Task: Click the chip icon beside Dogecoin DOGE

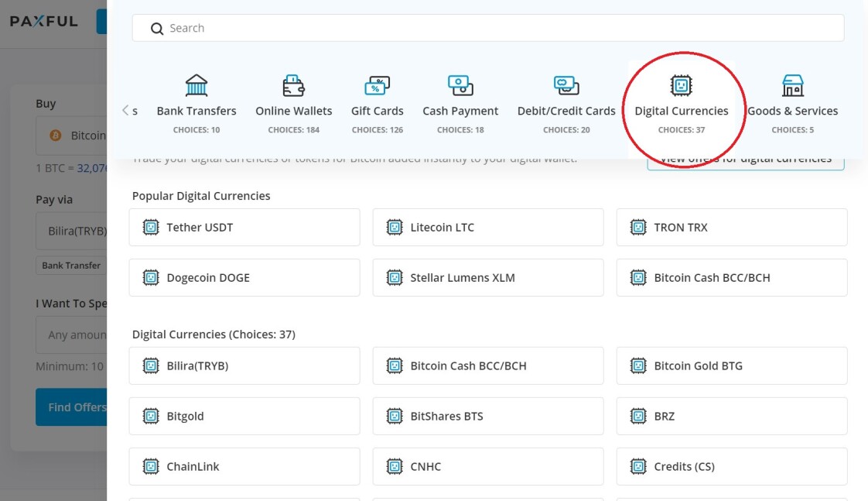Action: pyautogui.click(x=151, y=278)
